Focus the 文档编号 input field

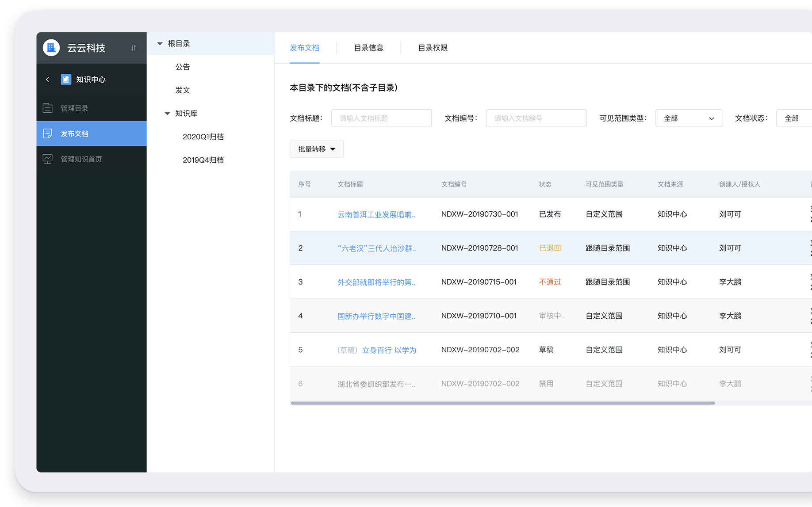coord(536,118)
